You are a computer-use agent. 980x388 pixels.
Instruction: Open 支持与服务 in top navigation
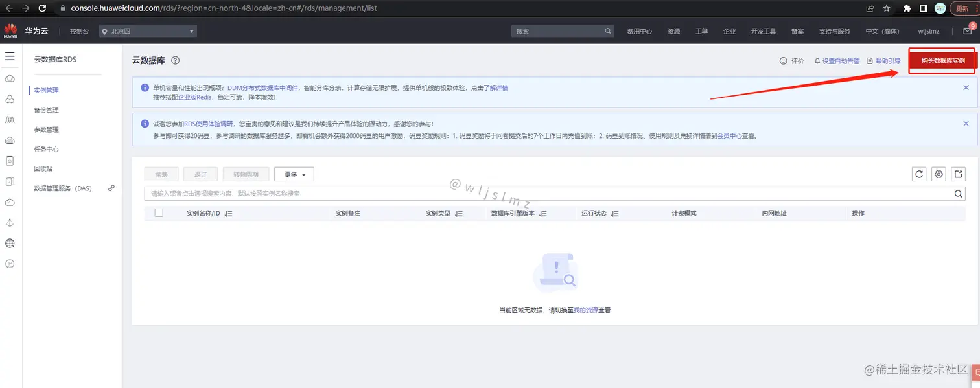(835, 31)
